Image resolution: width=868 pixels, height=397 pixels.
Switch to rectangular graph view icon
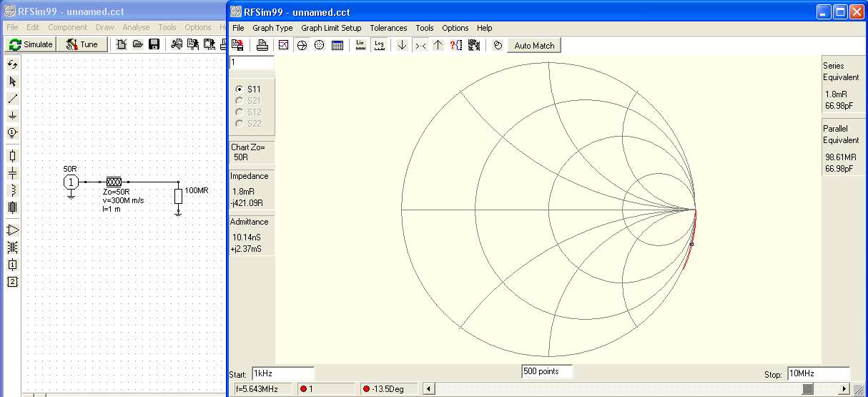[x=284, y=45]
